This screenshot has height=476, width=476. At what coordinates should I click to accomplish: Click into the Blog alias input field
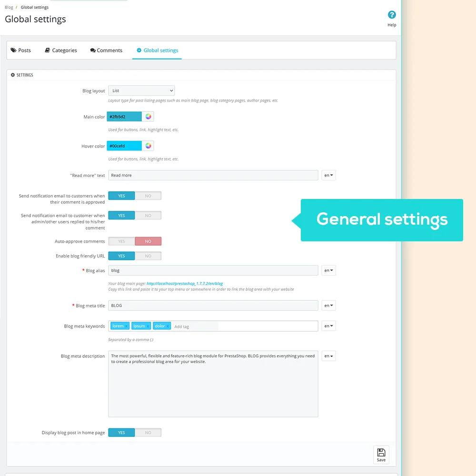(213, 270)
